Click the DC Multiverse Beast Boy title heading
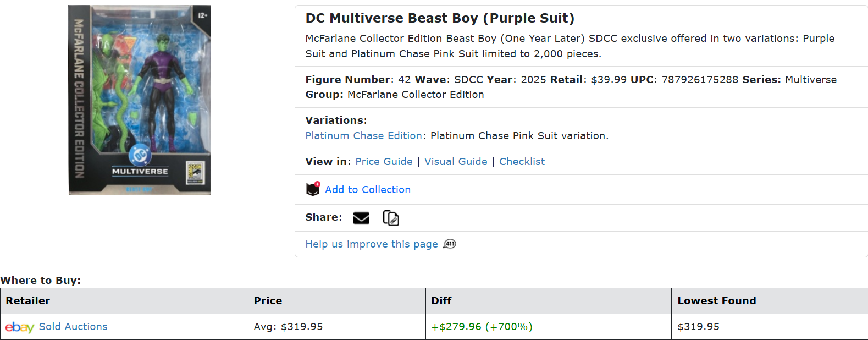This screenshot has height=340, width=868. 440,18
